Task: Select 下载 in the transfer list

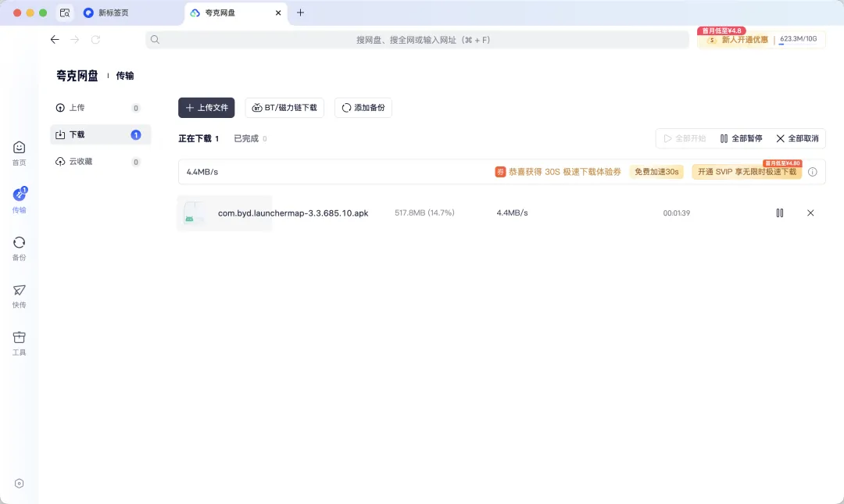Action: click(x=101, y=134)
